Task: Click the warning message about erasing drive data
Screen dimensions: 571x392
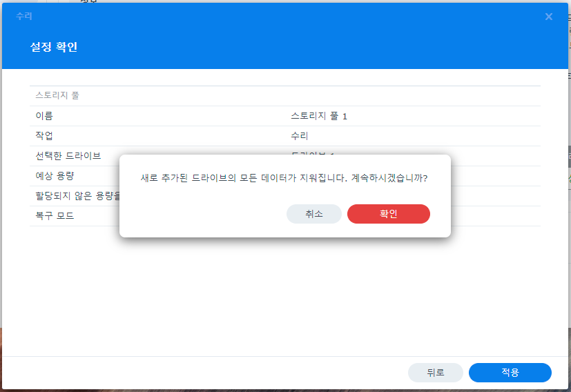Action: tap(284, 178)
